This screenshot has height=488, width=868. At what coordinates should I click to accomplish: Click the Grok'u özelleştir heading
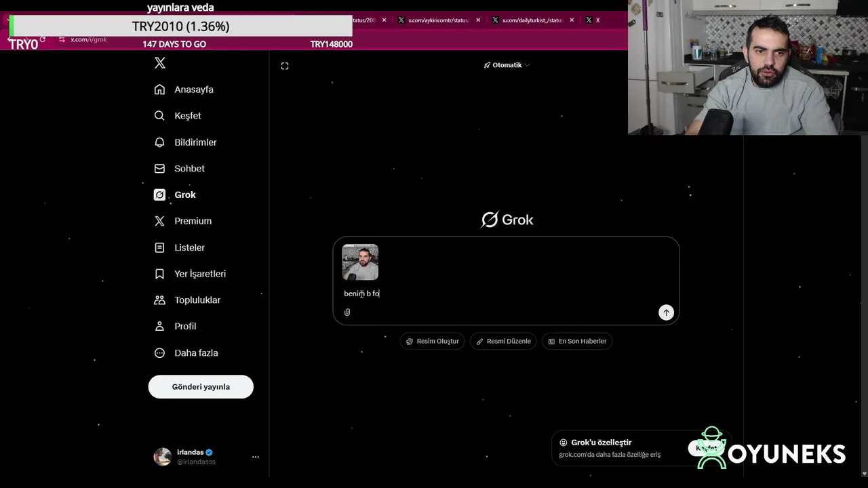601,443
